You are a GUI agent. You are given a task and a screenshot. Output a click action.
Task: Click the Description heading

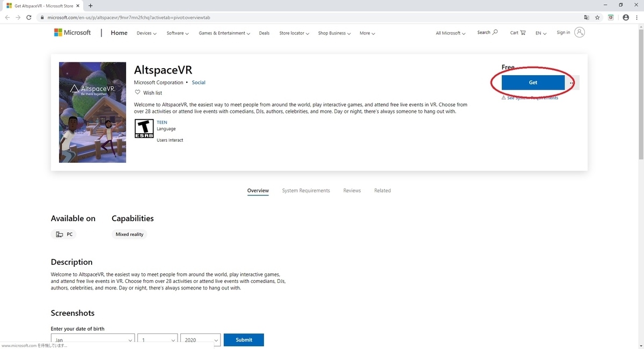point(71,262)
